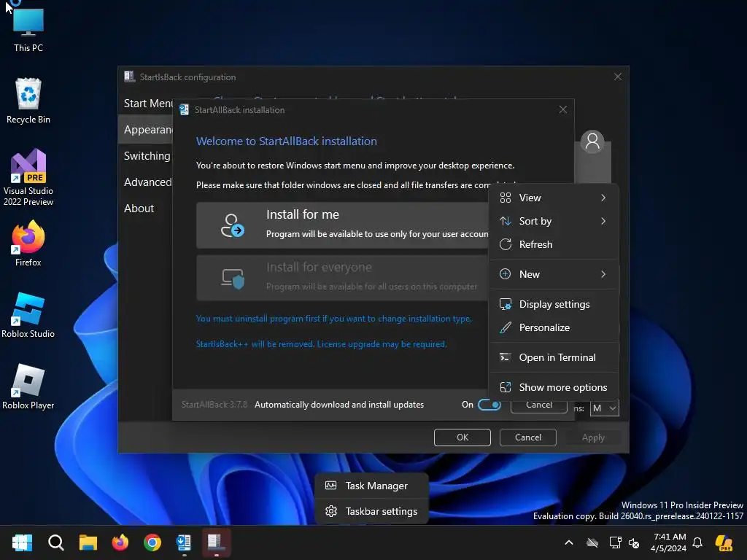Open File Explorer from taskbar

pyautogui.click(x=88, y=542)
